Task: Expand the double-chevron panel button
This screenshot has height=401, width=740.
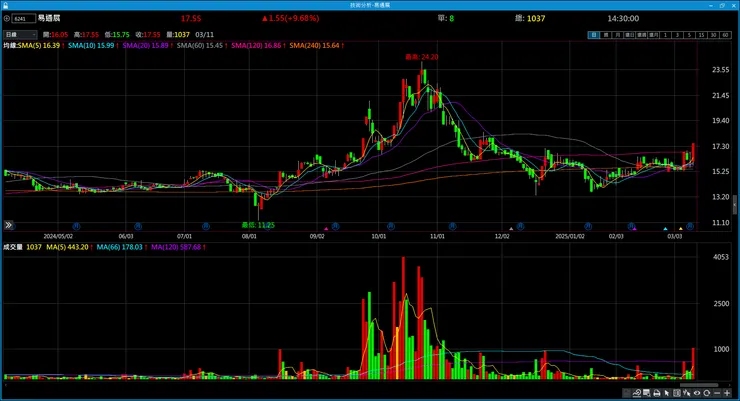Action: pos(8,225)
